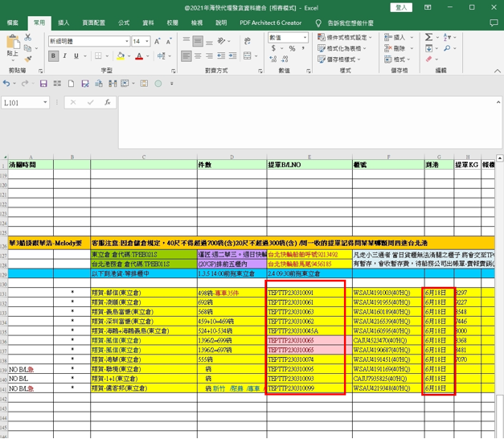This screenshot has height=439, width=504.
Task: Click the Format Painter icon
Action: [27, 59]
